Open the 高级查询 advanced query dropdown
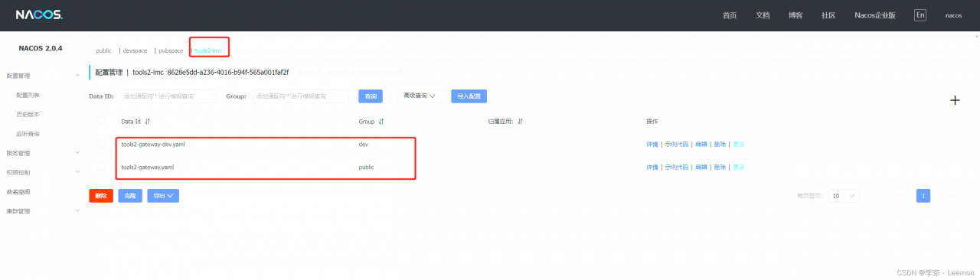The image size is (980, 280). pos(419,96)
